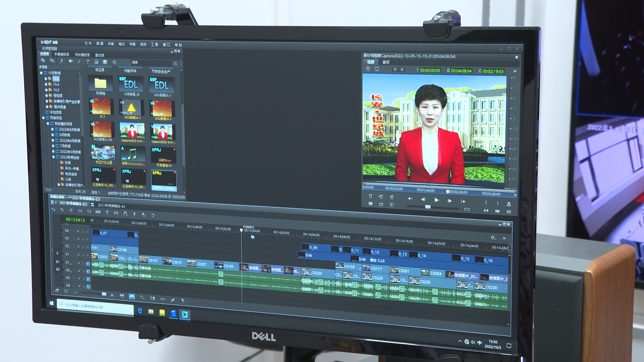Toggle A3 track speaker mute
The image size is (644, 362).
pyautogui.click(x=88, y=279)
